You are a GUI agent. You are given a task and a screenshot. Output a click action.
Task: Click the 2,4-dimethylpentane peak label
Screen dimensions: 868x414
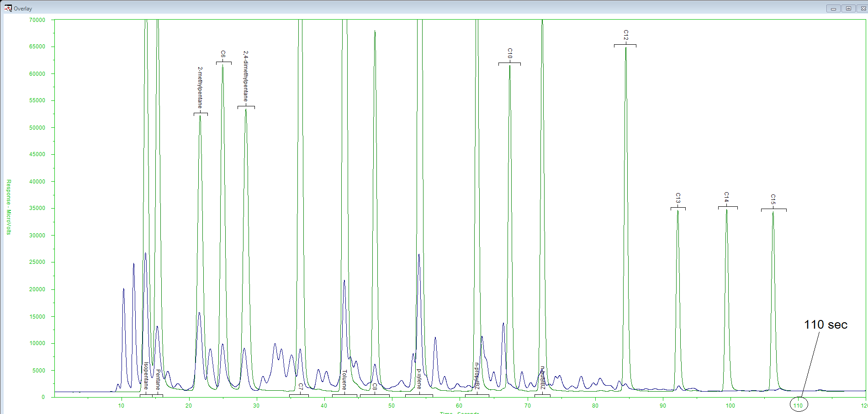coord(246,76)
